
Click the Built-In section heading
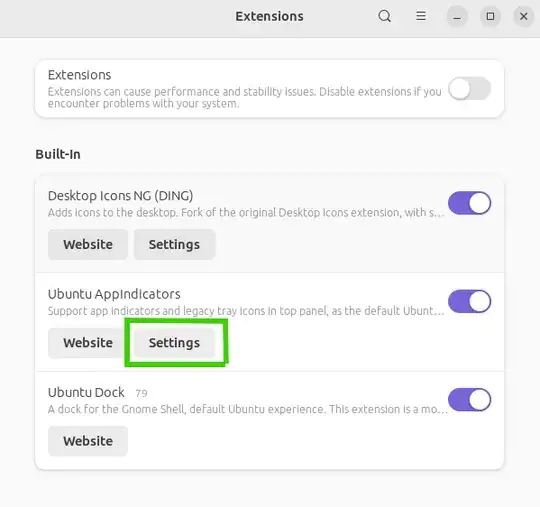(58, 154)
